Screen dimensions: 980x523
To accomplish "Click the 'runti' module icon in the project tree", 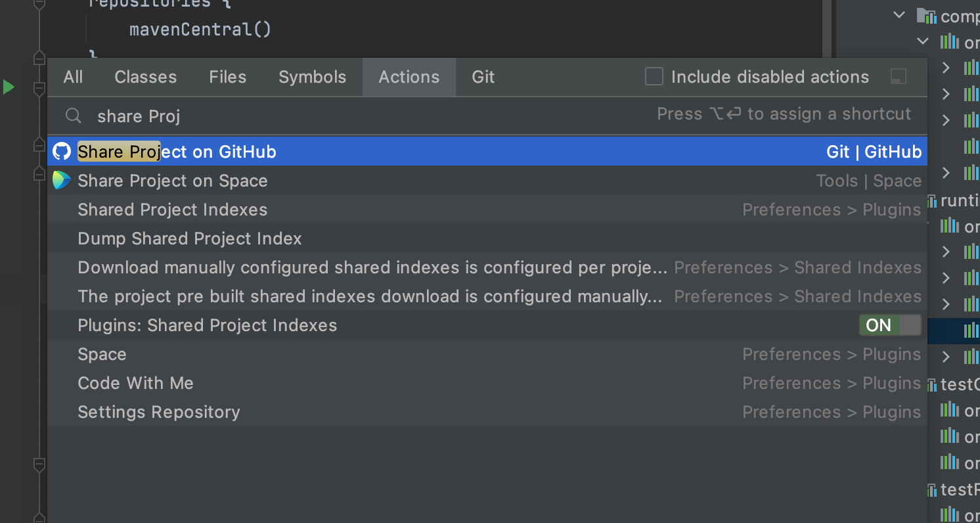I will 932,200.
